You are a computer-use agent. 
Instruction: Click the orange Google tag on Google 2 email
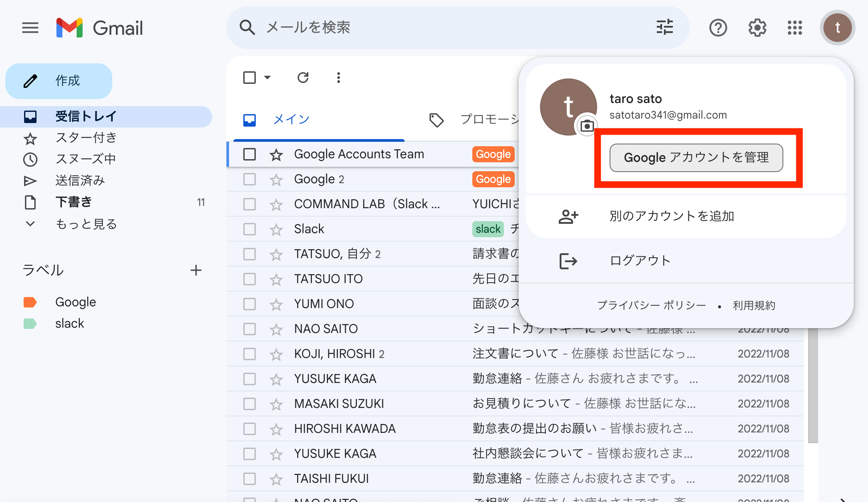493,179
